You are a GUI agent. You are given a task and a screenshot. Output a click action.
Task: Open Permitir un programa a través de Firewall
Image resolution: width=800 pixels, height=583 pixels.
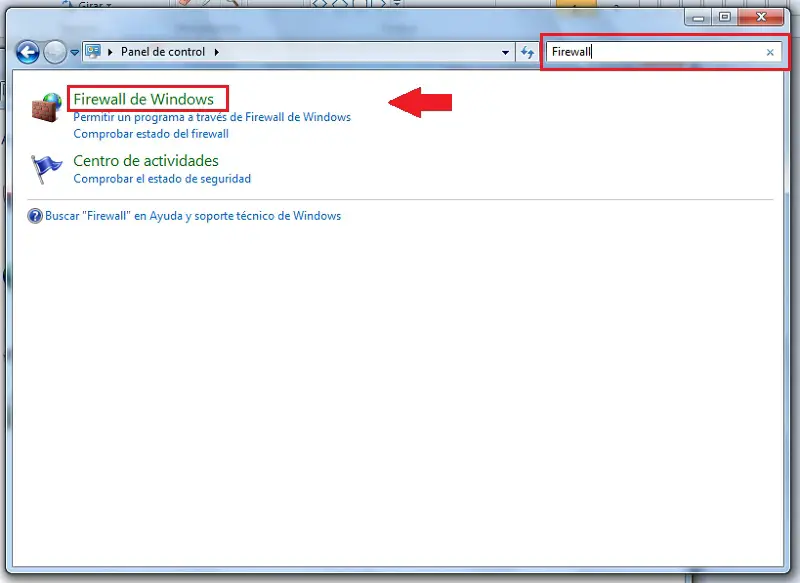pyautogui.click(x=212, y=117)
